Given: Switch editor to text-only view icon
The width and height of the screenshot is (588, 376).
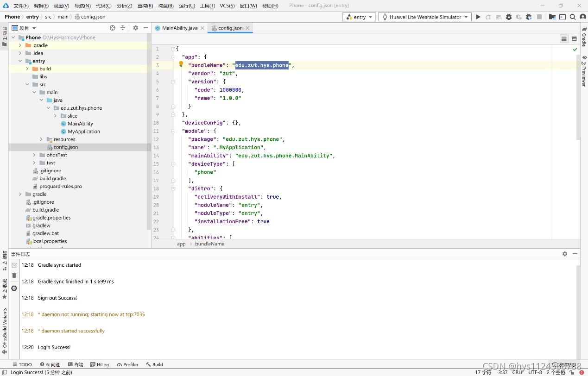Looking at the screenshot, I should [564, 39].
